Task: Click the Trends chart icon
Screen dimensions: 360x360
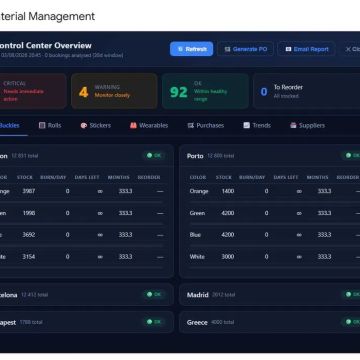Action: pos(246,125)
